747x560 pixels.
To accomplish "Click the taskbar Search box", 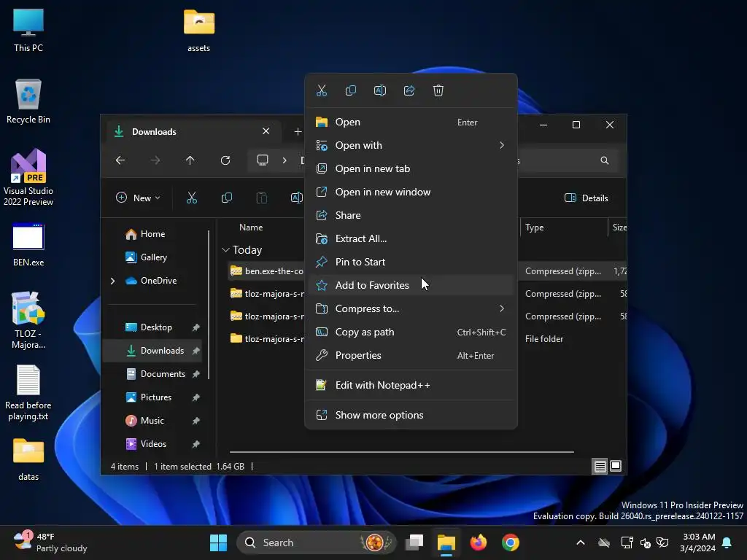I will coord(317,542).
